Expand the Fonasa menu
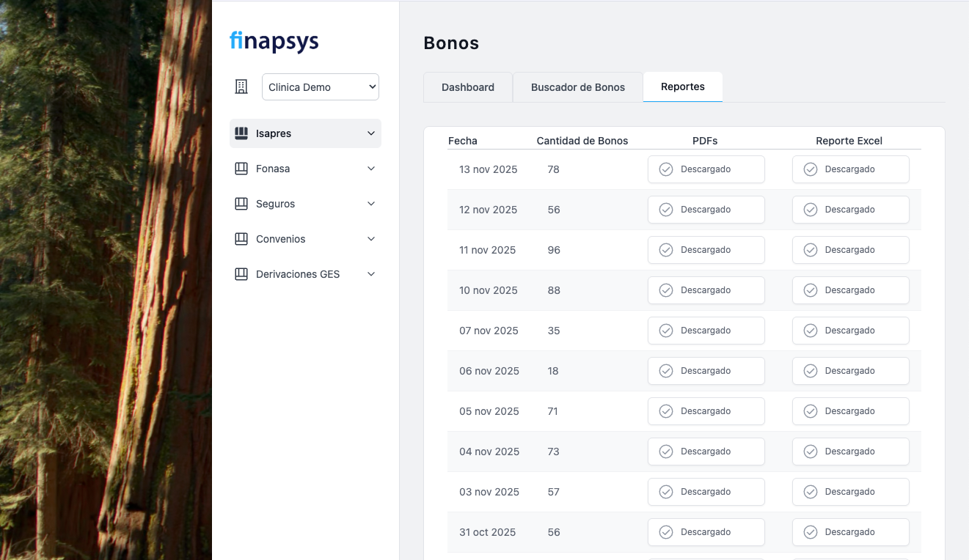969x560 pixels. point(370,169)
